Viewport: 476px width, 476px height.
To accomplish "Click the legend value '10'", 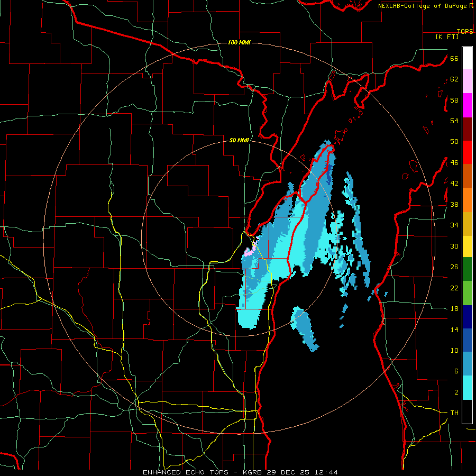I will [454, 351].
